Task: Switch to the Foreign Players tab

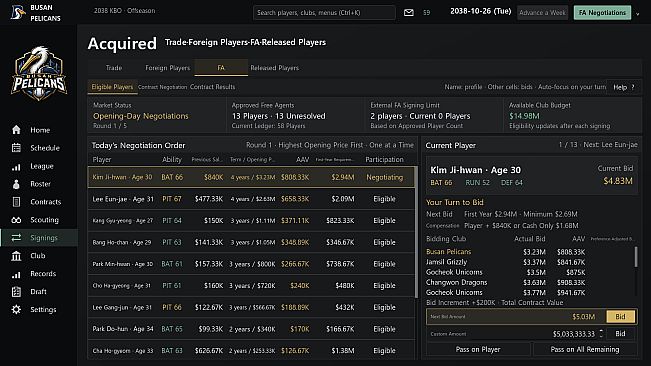Action: pos(167,68)
